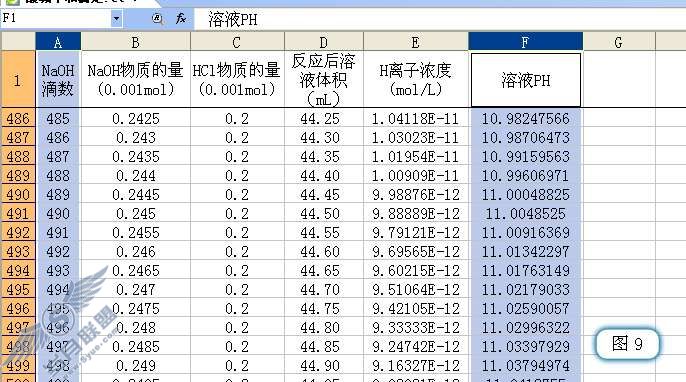Click cell with value 44.90
This screenshot has height=382, width=686.
(324, 365)
